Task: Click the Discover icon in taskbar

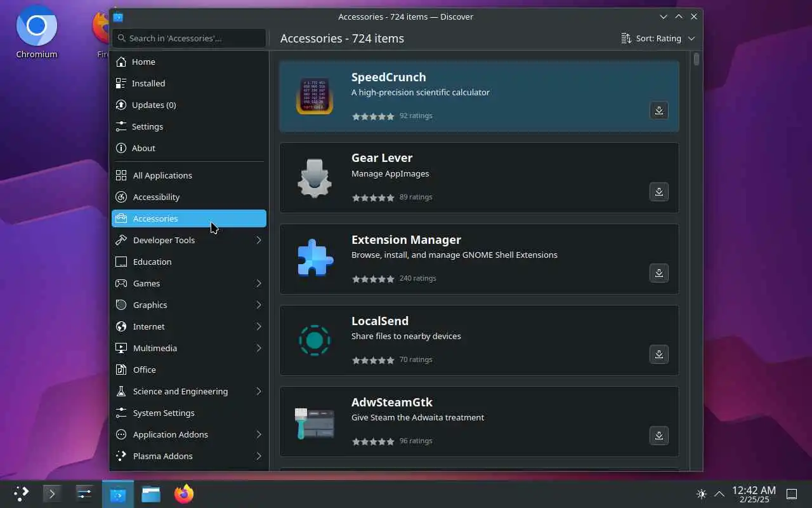Action: pos(118,493)
